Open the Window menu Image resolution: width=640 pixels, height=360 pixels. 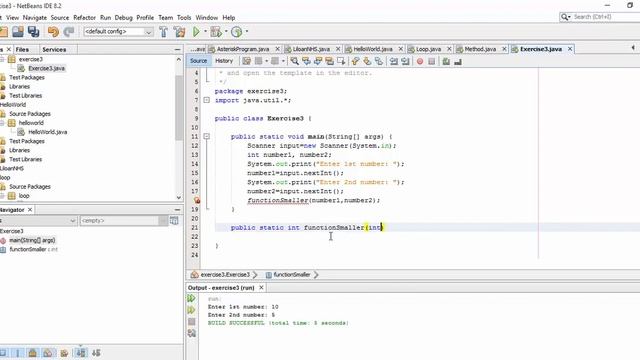pos(207,18)
